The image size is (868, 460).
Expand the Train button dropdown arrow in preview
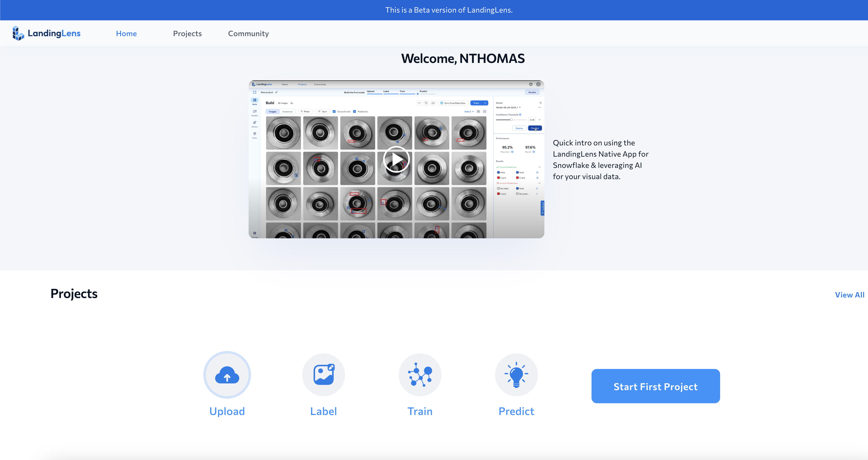coord(485,103)
